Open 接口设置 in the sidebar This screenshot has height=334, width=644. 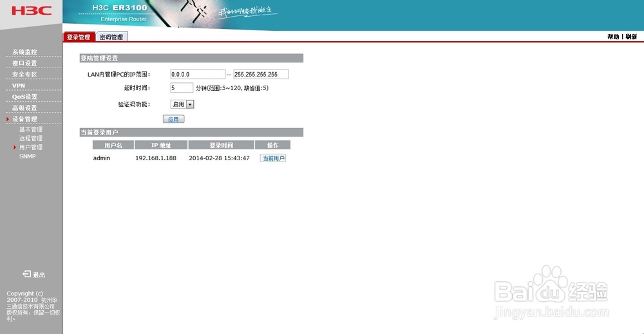[24, 63]
